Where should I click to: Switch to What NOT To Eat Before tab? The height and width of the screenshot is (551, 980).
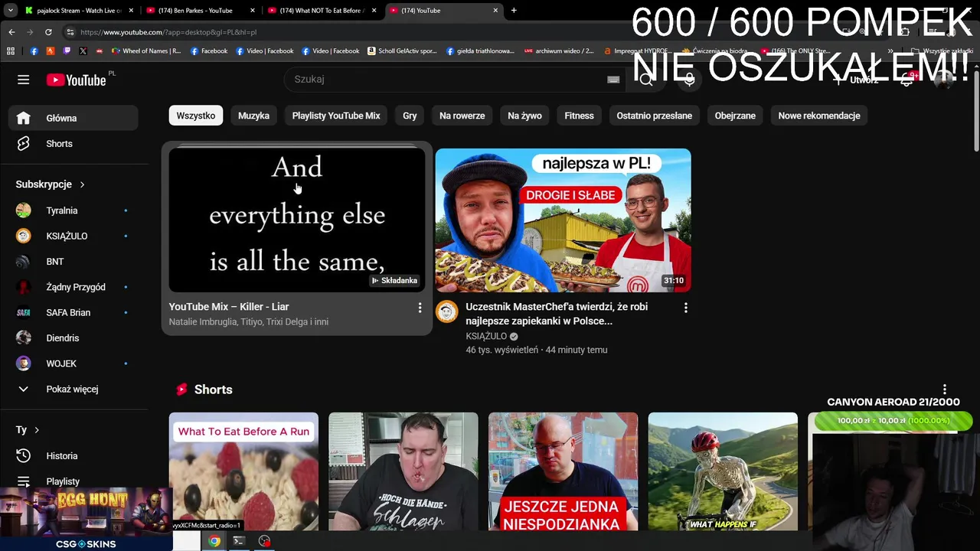322,11
